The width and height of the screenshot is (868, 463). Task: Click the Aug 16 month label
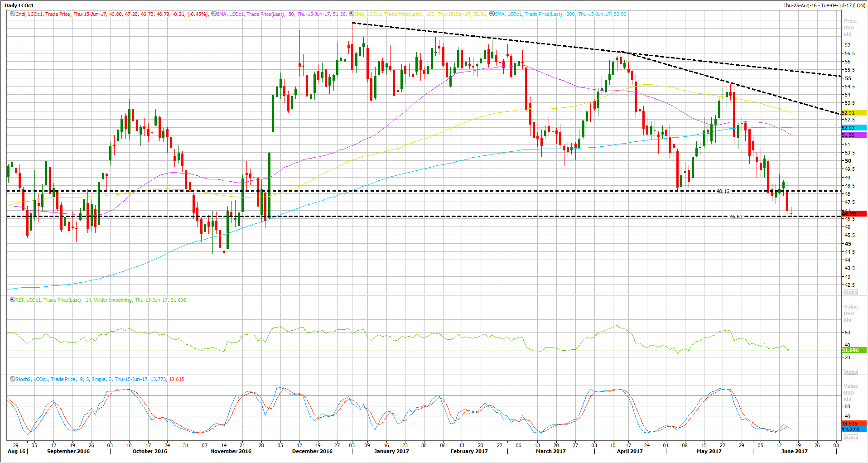17,451
